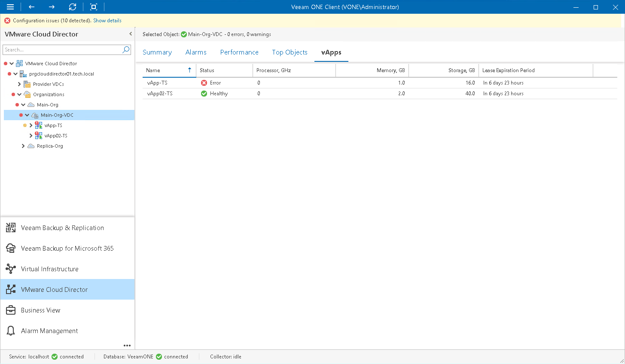Open the Performance tab

click(x=239, y=52)
